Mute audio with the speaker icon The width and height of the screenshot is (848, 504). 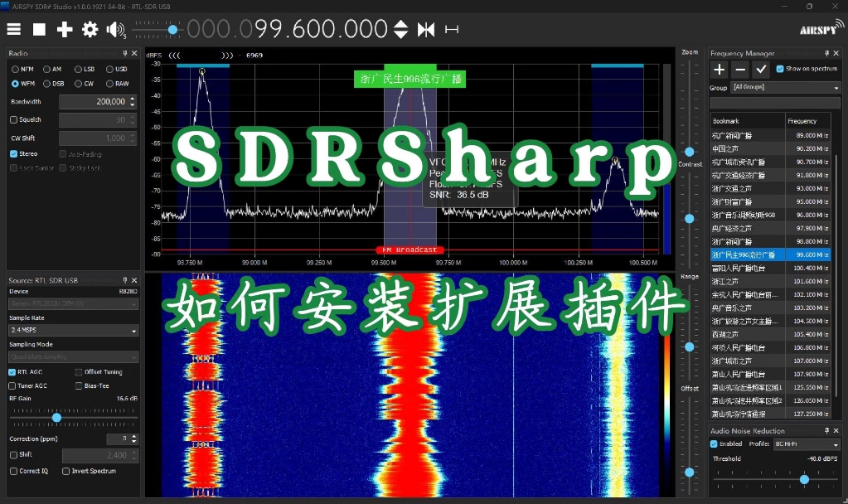(116, 29)
